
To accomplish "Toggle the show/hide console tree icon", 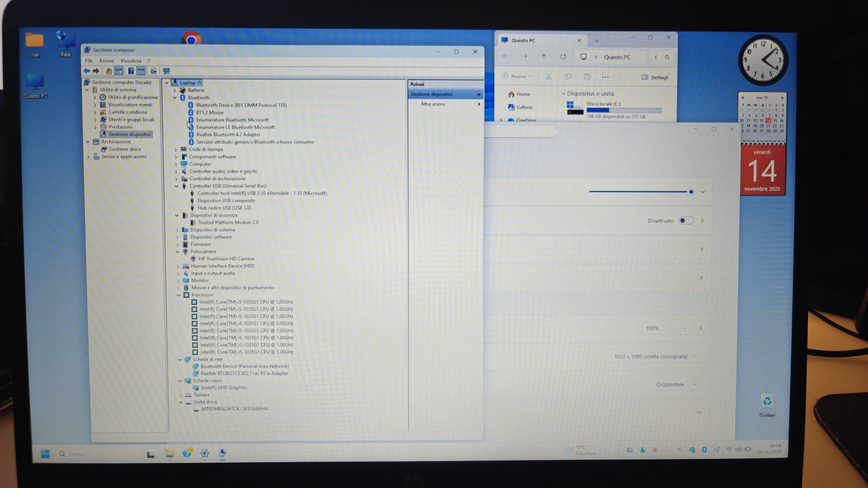I will pyautogui.click(x=119, y=71).
